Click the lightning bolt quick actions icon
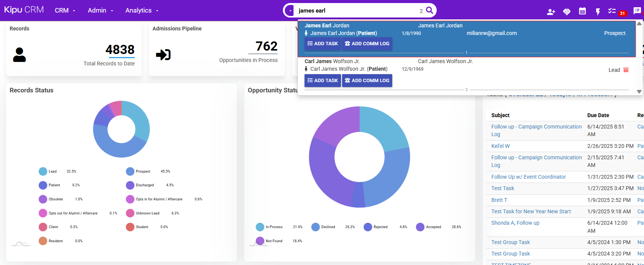 598,12
